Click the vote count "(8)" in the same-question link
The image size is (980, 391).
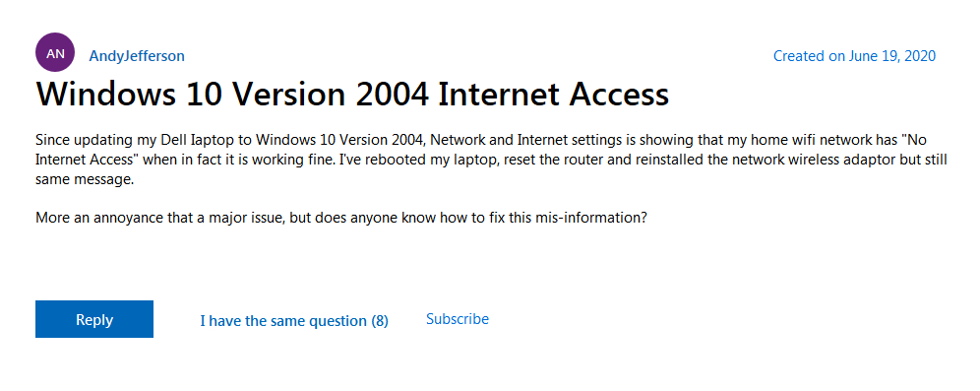(380, 321)
